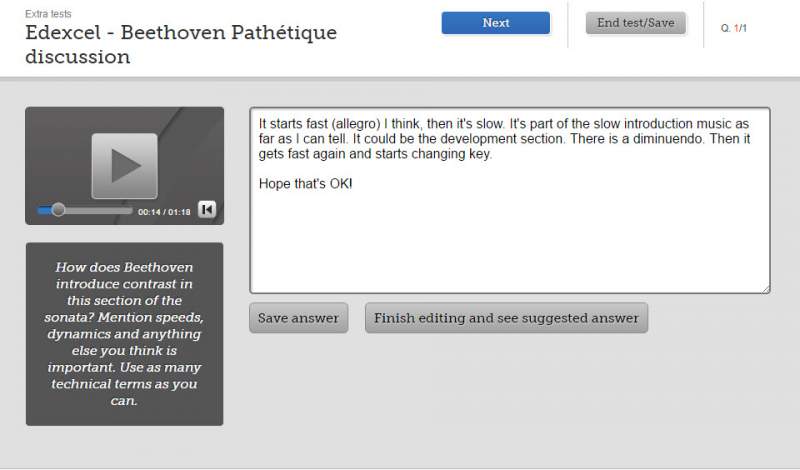This screenshot has height=470, width=800.
Task: Click inside the answer text area
Action: point(510,200)
